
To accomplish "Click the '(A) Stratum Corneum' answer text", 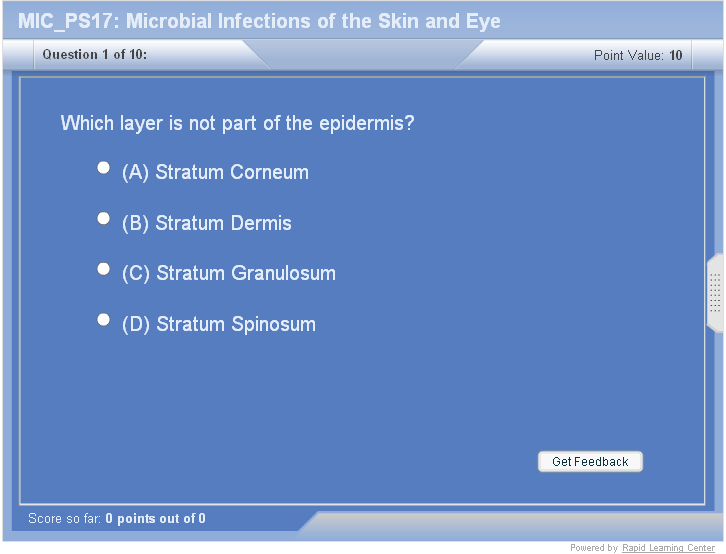I will tap(215, 172).
